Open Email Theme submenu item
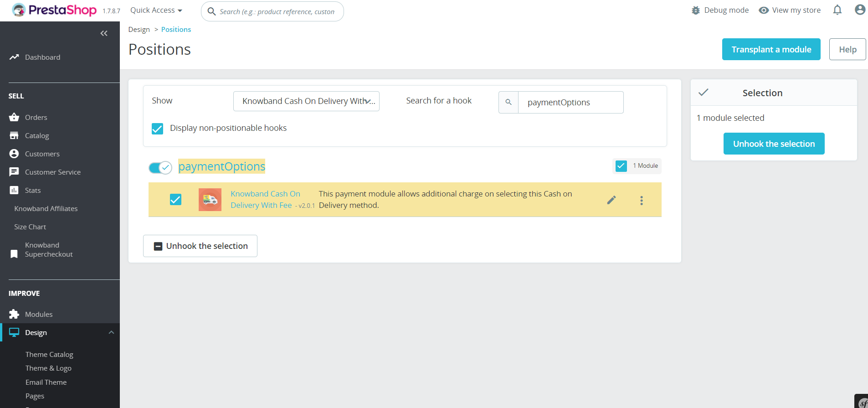868x408 pixels. pos(46,382)
